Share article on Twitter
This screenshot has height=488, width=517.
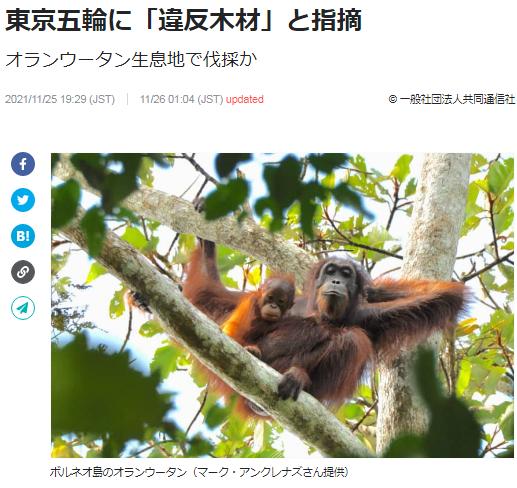(23, 200)
